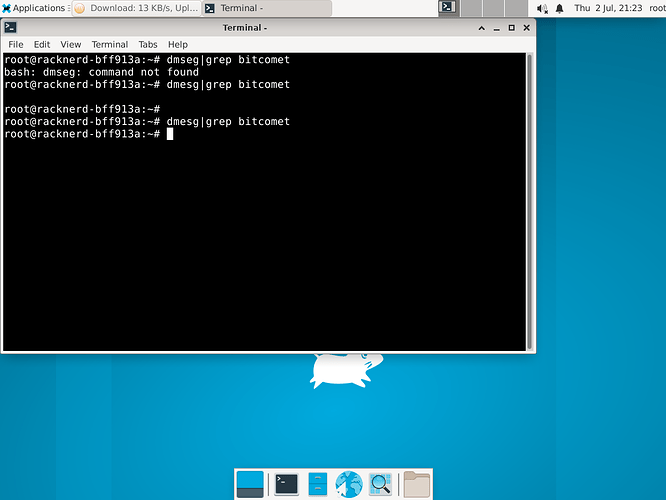Launch the Web Browser globe icon in the dock

(x=349, y=484)
